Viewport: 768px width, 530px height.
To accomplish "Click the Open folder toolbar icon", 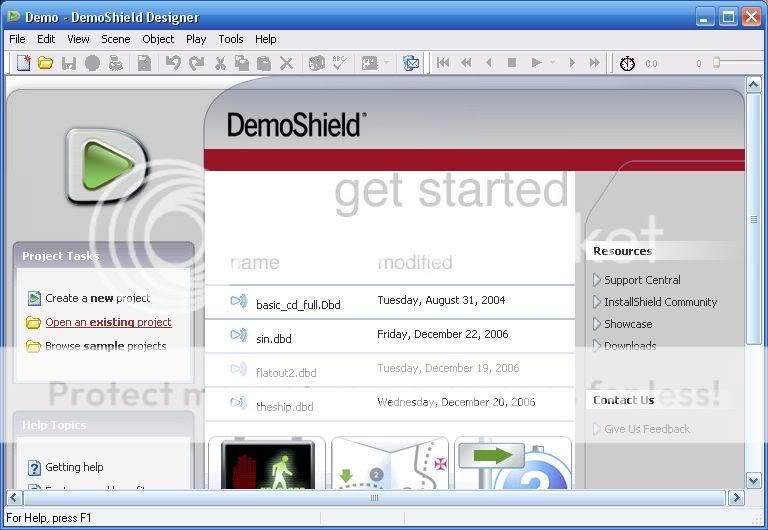I will pos(45,63).
